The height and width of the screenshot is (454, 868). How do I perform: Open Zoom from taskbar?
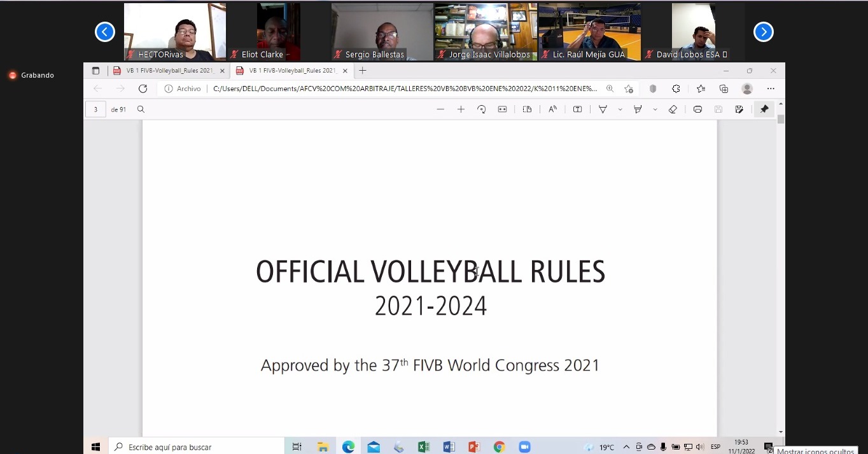pos(524,447)
